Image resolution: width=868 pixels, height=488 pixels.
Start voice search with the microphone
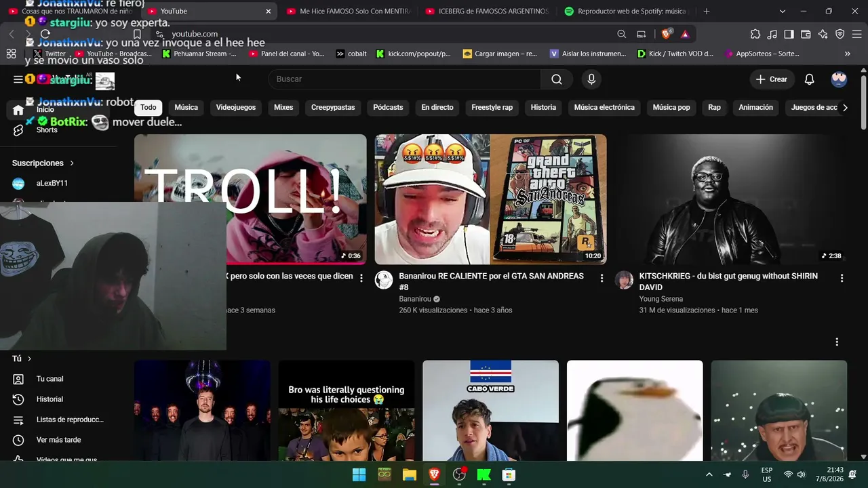(x=591, y=79)
